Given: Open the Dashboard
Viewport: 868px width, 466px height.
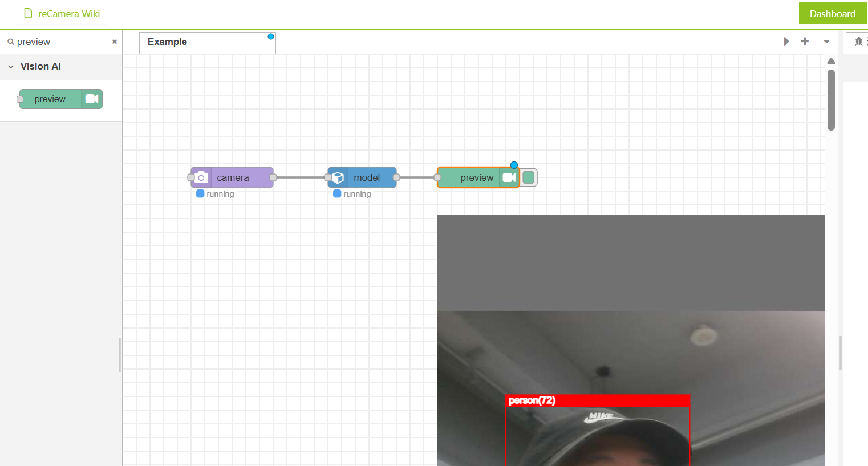Looking at the screenshot, I should tap(832, 13).
